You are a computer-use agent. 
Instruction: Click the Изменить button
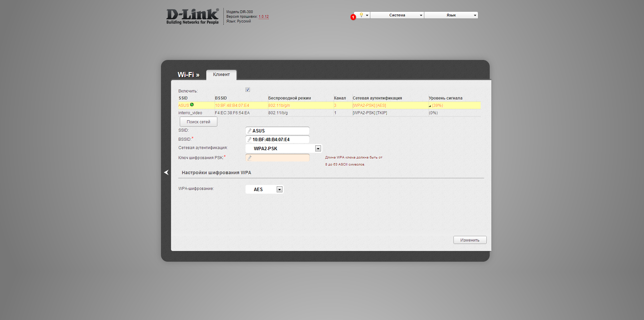point(470,240)
